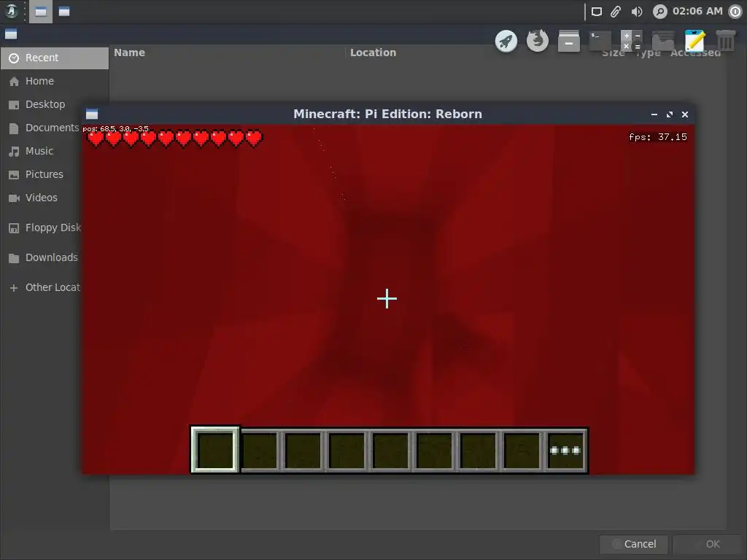
Task: Click the volume speaker icon
Action: [637, 12]
